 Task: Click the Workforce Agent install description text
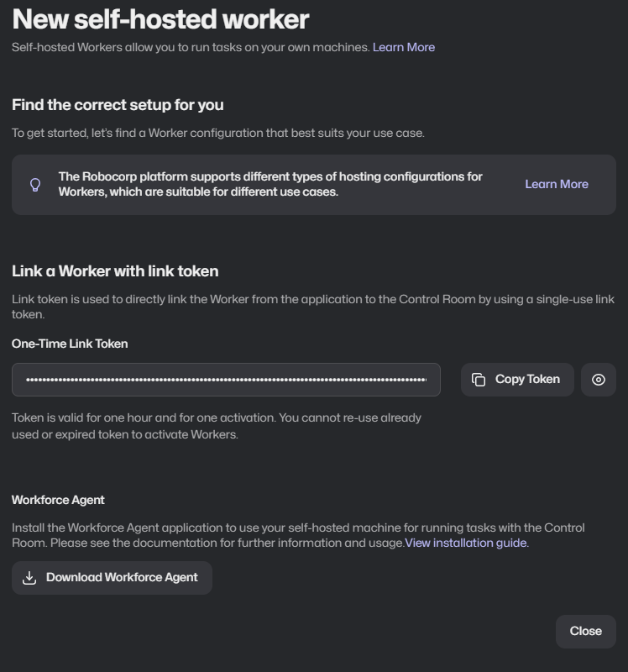[x=298, y=535]
